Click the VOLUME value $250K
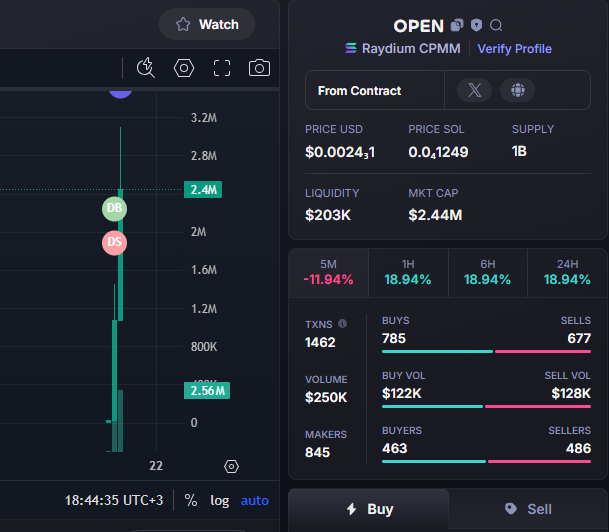This screenshot has width=609, height=532. [x=326, y=398]
